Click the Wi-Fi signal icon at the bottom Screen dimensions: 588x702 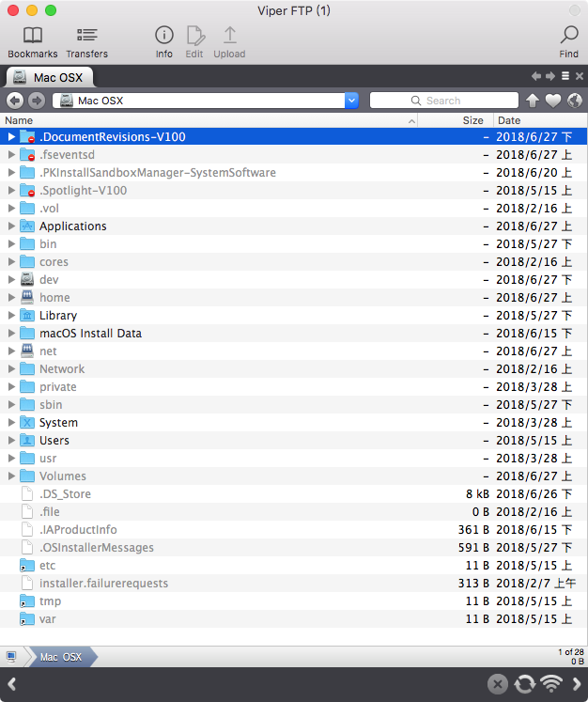pyautogui.click(x=551, y=683)
